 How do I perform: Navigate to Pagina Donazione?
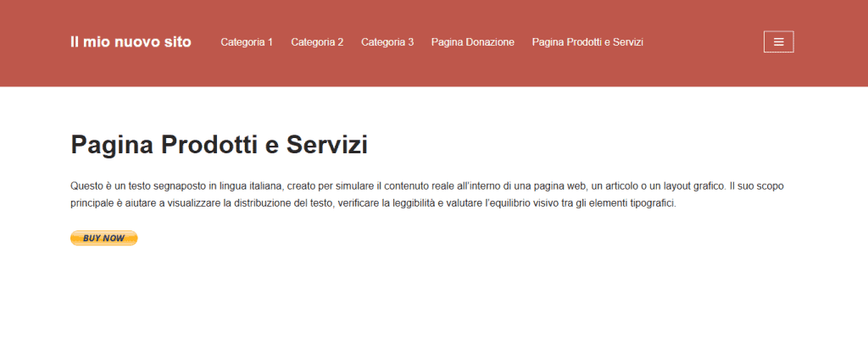(472, 42)
